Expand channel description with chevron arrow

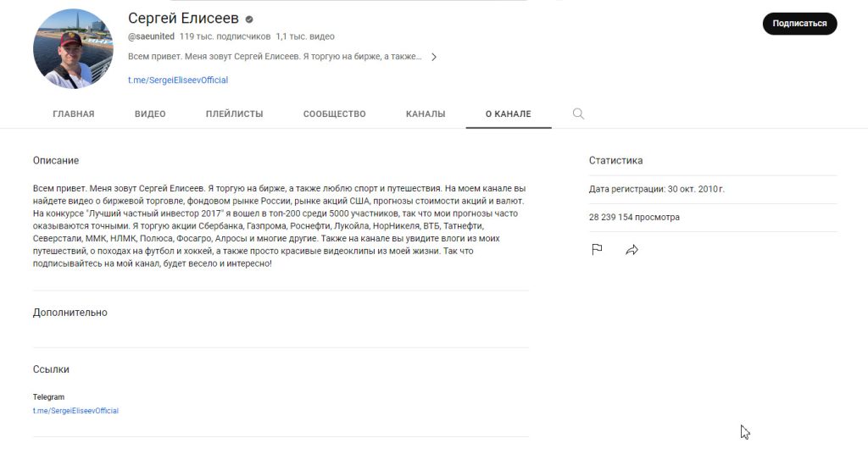(434, 57)
